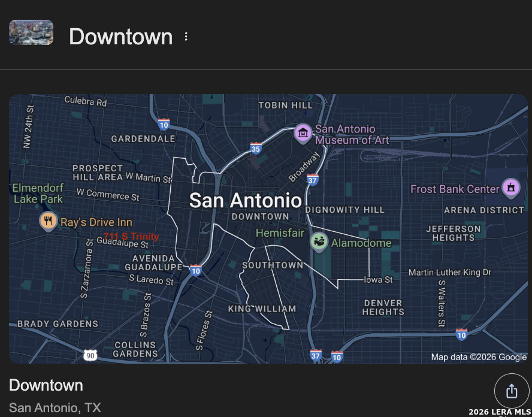Screen dimensions: 532x417
Task: Select the Frost Bank Center marker icon
Action: [510, 188]
